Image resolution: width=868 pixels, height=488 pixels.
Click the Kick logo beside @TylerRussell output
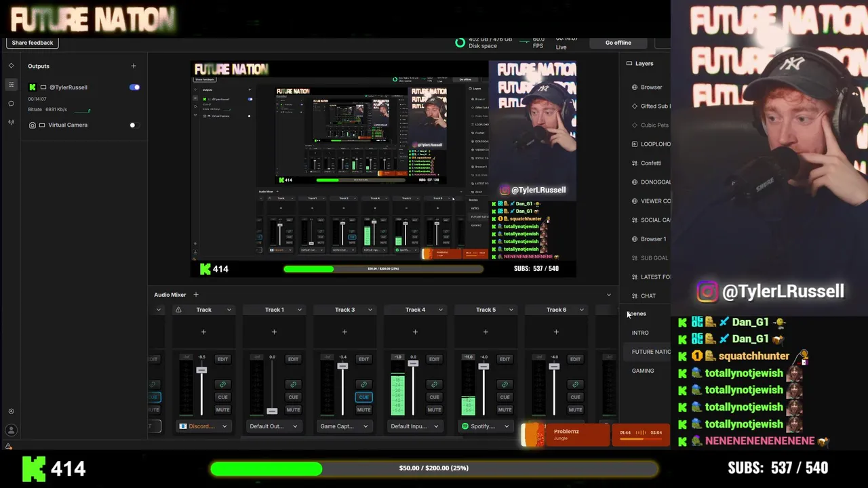[x=32, y=87]
